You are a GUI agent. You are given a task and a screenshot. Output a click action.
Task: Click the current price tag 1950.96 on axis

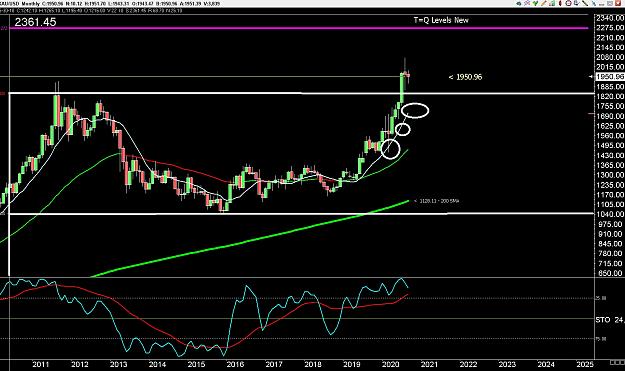pyautogui.click(x=609, y=77)
